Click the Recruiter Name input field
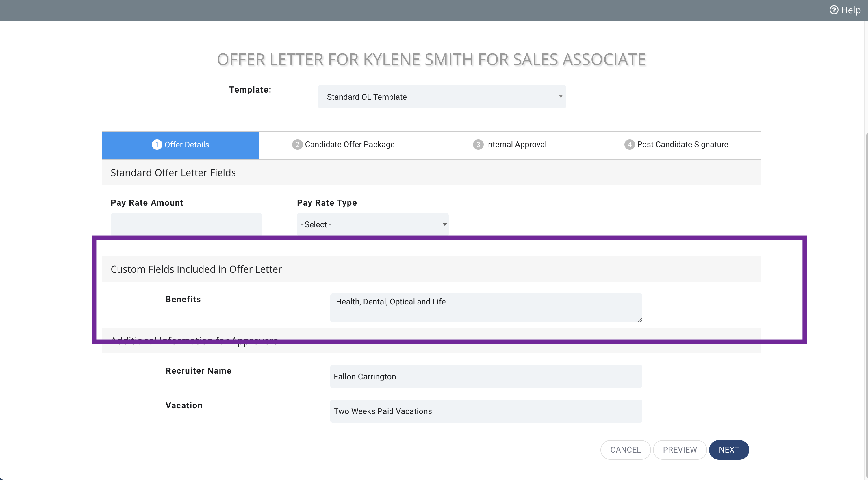Image resolution: width=868 pixels, height=480 pixels. coord(486,376)
